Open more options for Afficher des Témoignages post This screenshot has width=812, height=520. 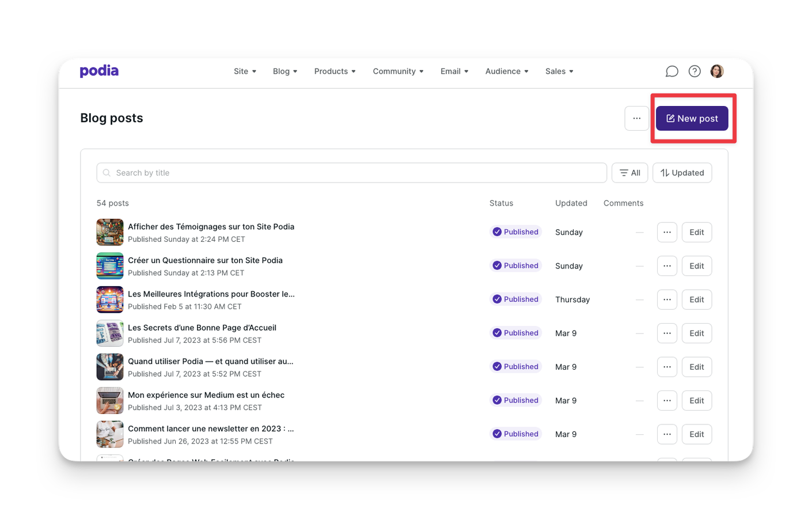pyautogui.click(x=667, y=233)
